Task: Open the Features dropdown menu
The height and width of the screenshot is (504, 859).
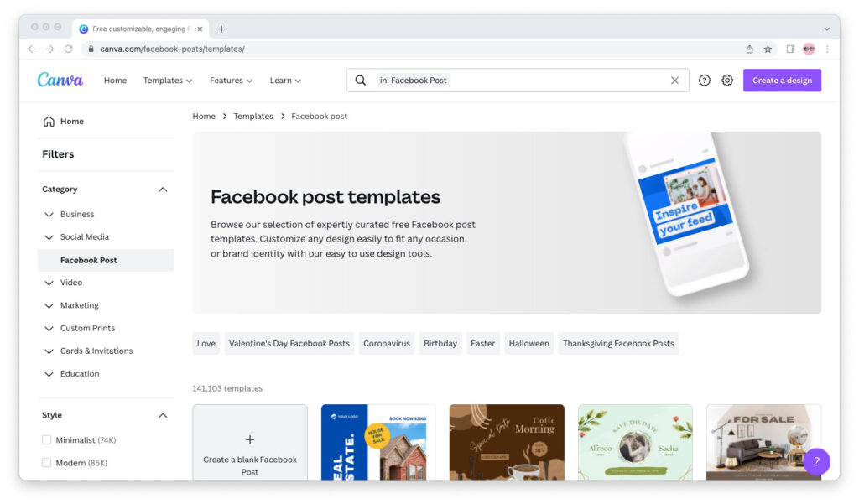Action: (231, 80)
